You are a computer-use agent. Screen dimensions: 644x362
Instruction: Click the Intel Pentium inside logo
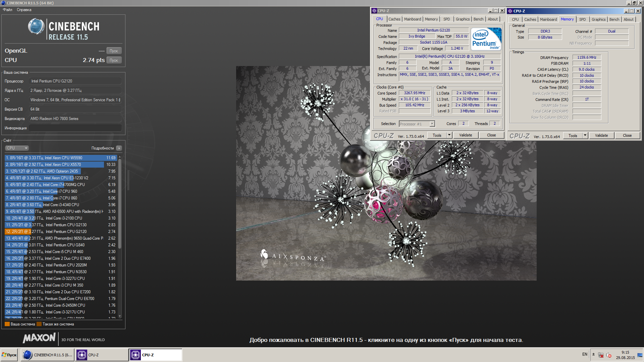click(486, 39)
